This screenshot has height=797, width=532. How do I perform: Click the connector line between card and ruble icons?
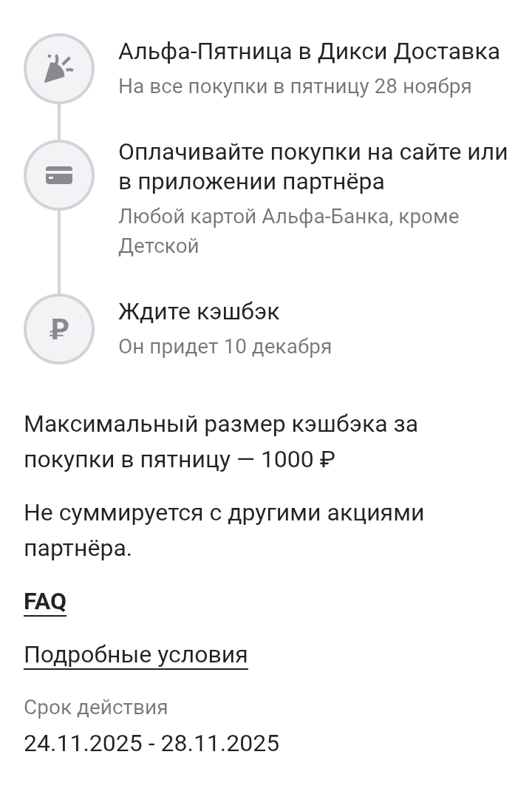click(59, 252)
